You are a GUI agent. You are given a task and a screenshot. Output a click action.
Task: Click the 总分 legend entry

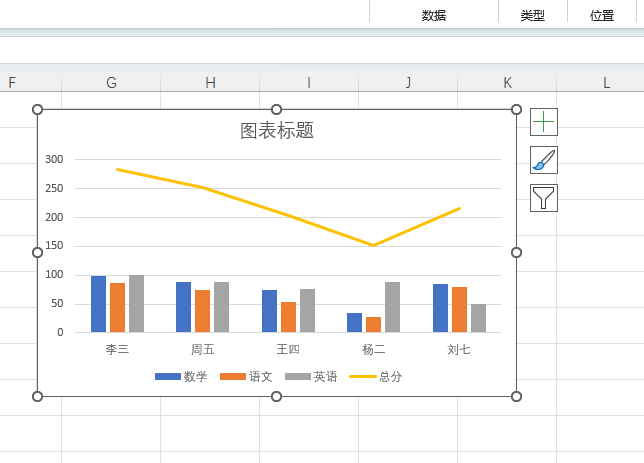tap(375, 376)
